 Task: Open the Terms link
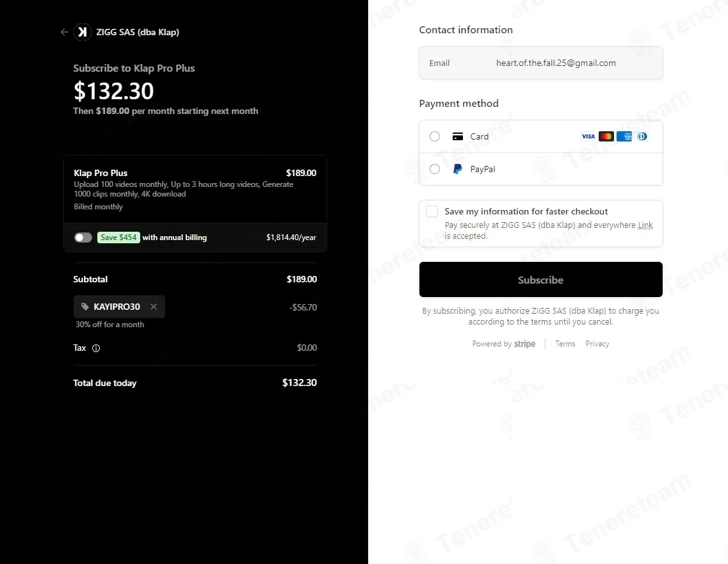point(565,344)
